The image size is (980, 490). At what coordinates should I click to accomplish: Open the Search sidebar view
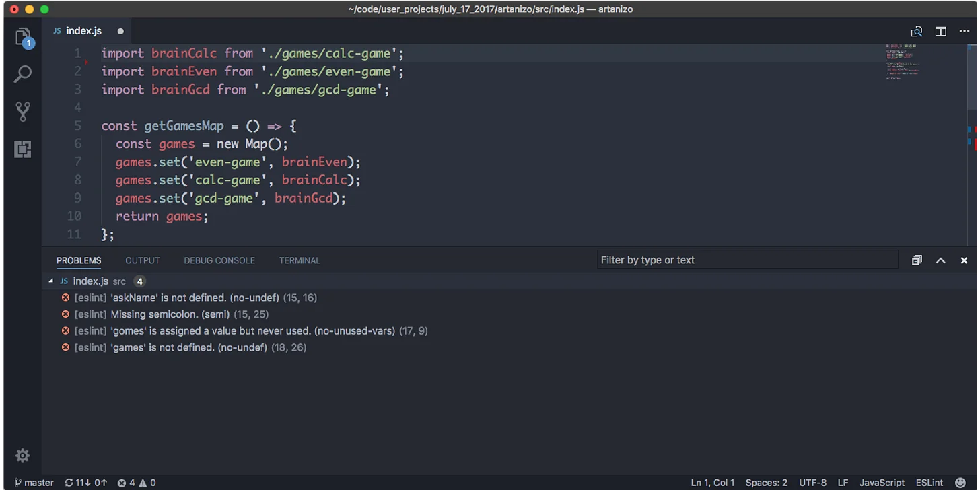22,74
